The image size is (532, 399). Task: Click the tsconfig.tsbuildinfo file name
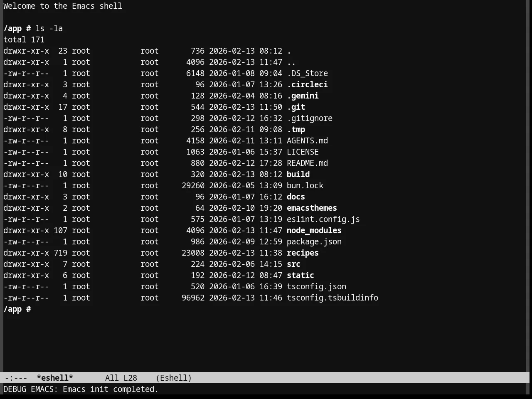[332, 298]
